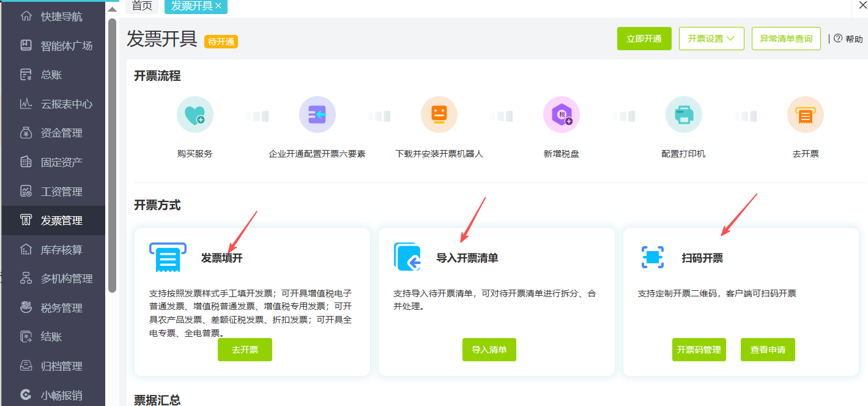Open the 开票设置 dropdown menu
Viewport: 868px width, 406px height.
711,38
